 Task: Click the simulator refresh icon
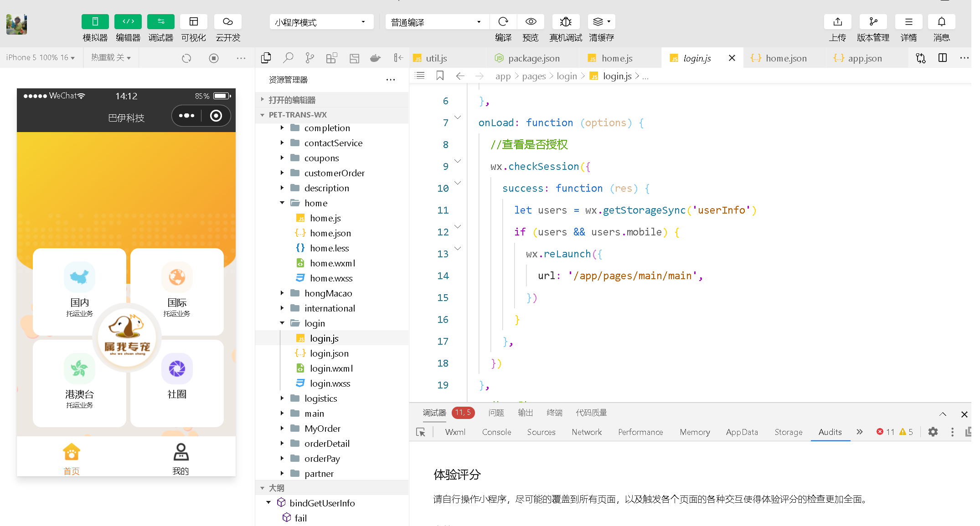186,58
